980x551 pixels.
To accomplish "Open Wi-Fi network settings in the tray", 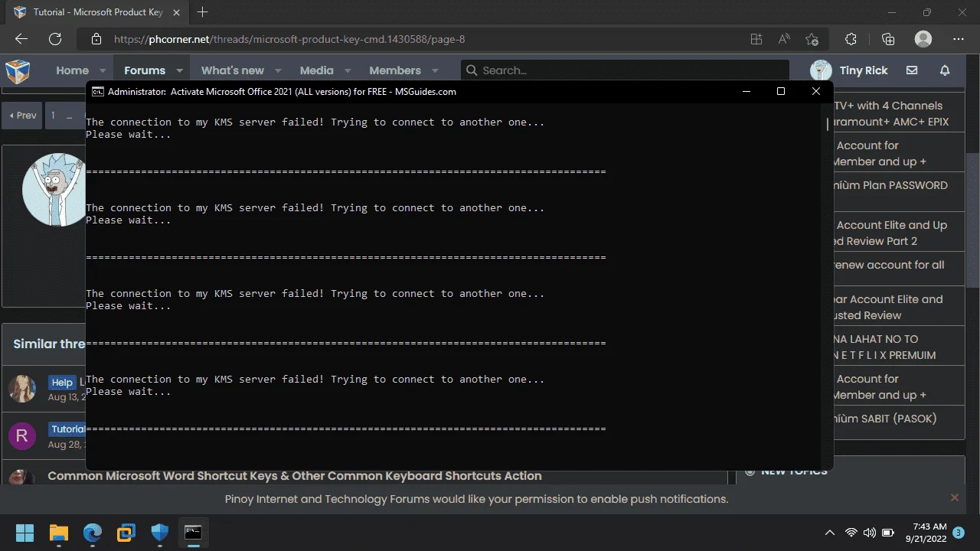I will [x=851, y=533].
